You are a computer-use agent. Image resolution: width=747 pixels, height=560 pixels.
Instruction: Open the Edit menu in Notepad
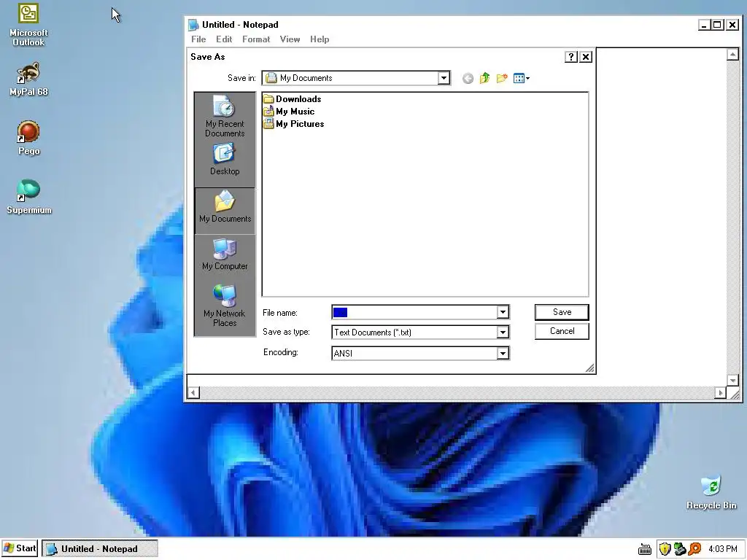point(224,39)
